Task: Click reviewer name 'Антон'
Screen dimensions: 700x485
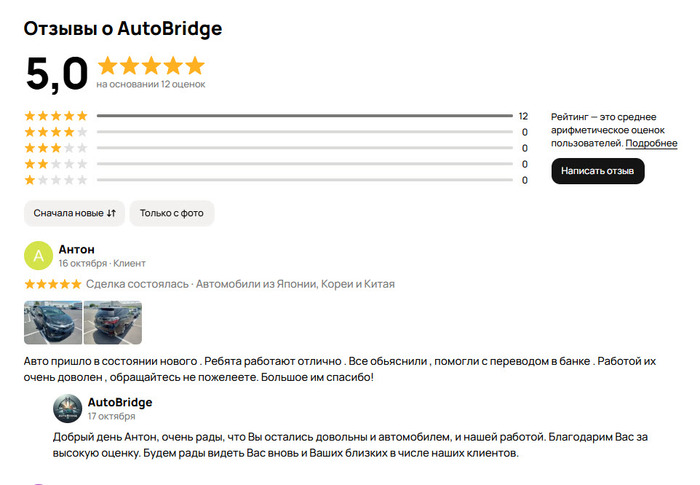Action: [x=77, y=249]
